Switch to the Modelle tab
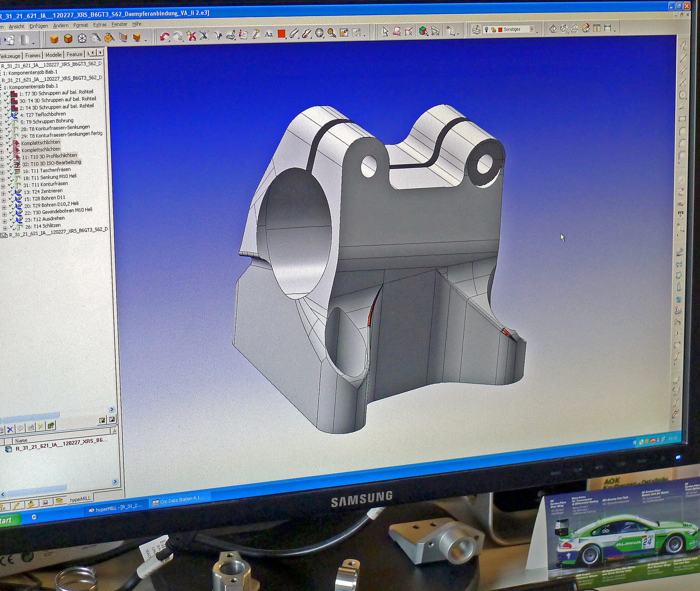The height and width of the screenshot is (591, 700). (53, 55)
